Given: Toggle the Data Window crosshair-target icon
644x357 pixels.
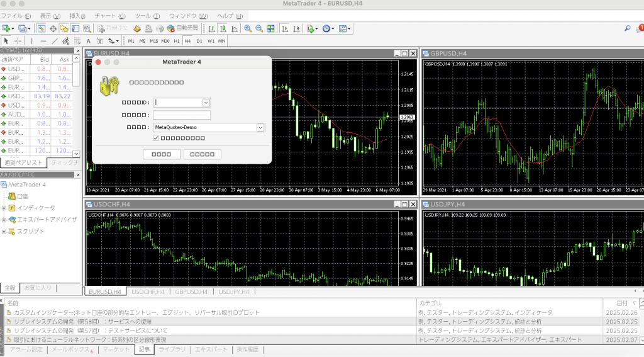Looking at the screenshot, I should point(53,28).
